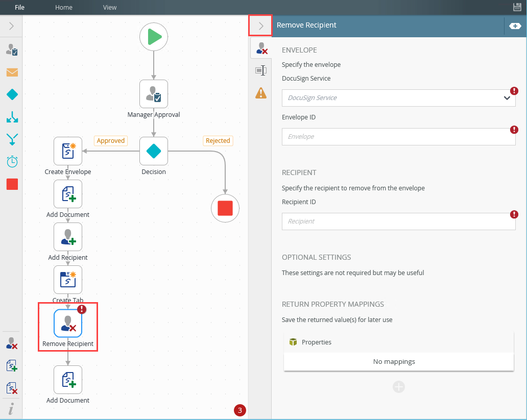Image resolution: width=527 pixels, height=420 pixels.
Task: Toggle the context browser button in header
Action: click(x=515, y=26)
